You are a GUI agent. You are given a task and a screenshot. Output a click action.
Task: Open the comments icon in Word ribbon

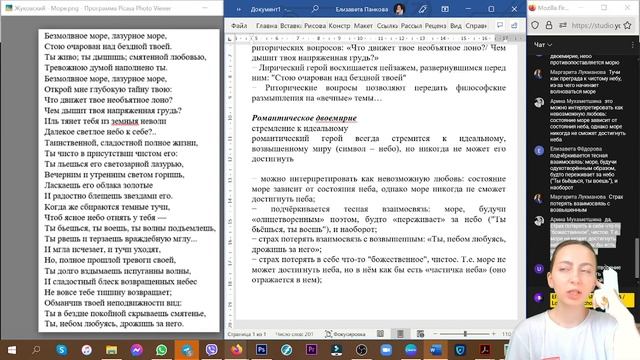click(500, 25)
